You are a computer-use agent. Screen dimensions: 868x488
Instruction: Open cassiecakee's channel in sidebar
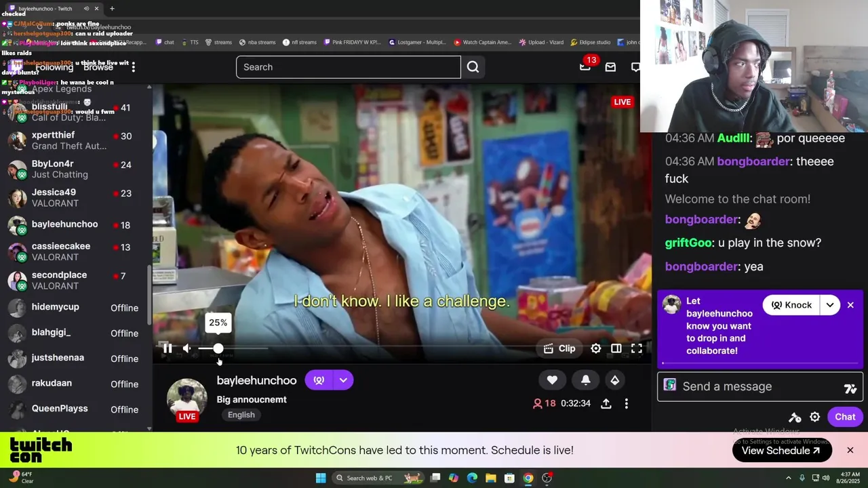75,251
